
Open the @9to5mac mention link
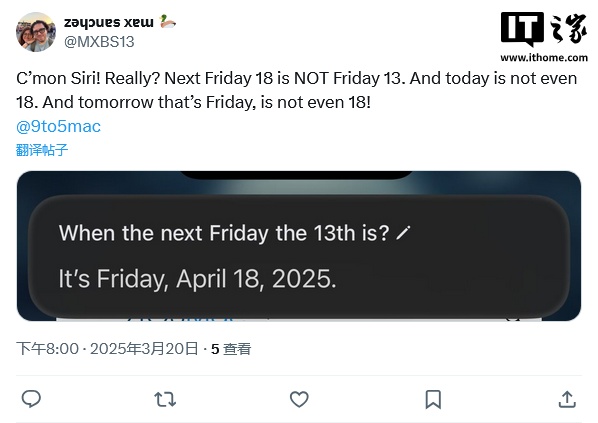pyautogui.click(x=58, y=126)
